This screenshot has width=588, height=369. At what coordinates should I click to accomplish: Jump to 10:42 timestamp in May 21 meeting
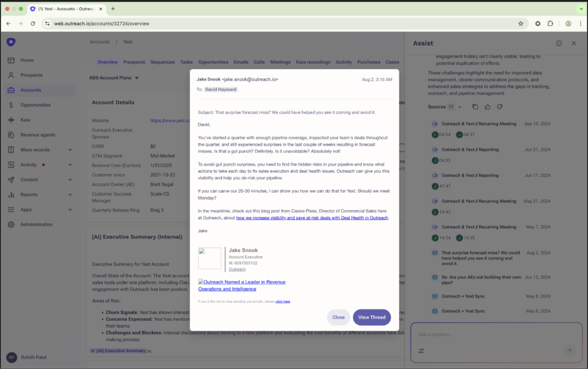[x=442, y=212]
